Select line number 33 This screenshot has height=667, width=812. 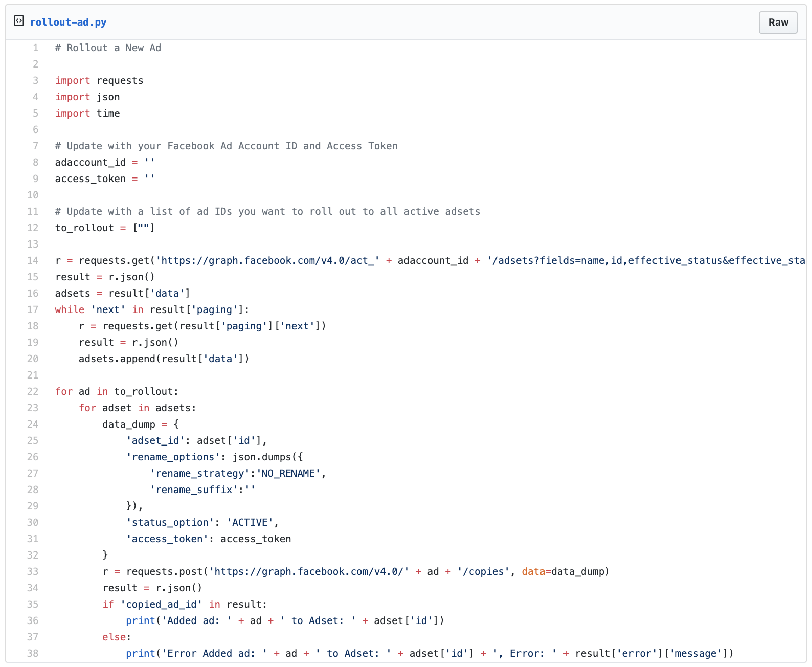coord(33,571)
